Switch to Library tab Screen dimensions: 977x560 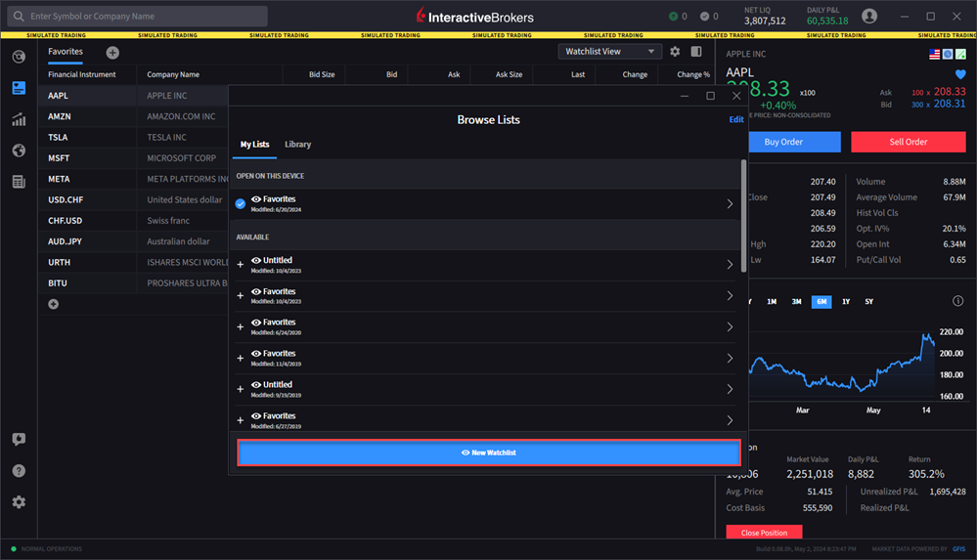pos(298,145)
